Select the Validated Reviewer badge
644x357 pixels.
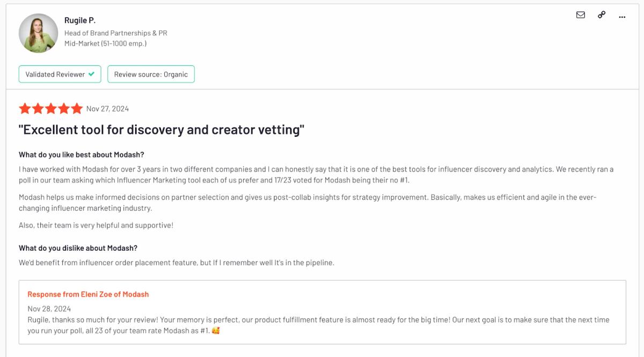60,74
